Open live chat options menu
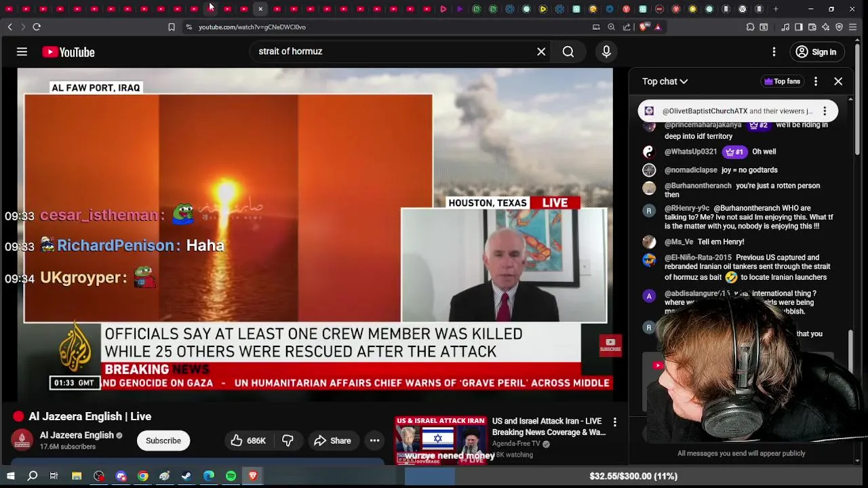 point(816,81)
